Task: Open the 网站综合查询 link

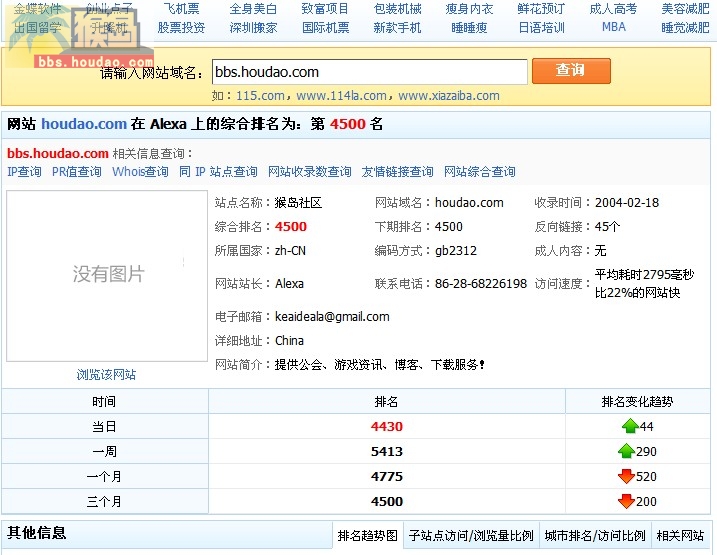Action: [480, 171]
